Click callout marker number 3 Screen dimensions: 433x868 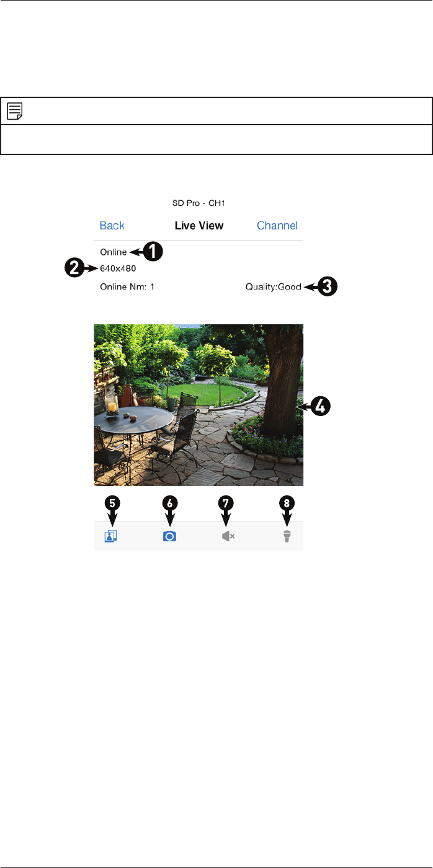click(x=328, y=287)
